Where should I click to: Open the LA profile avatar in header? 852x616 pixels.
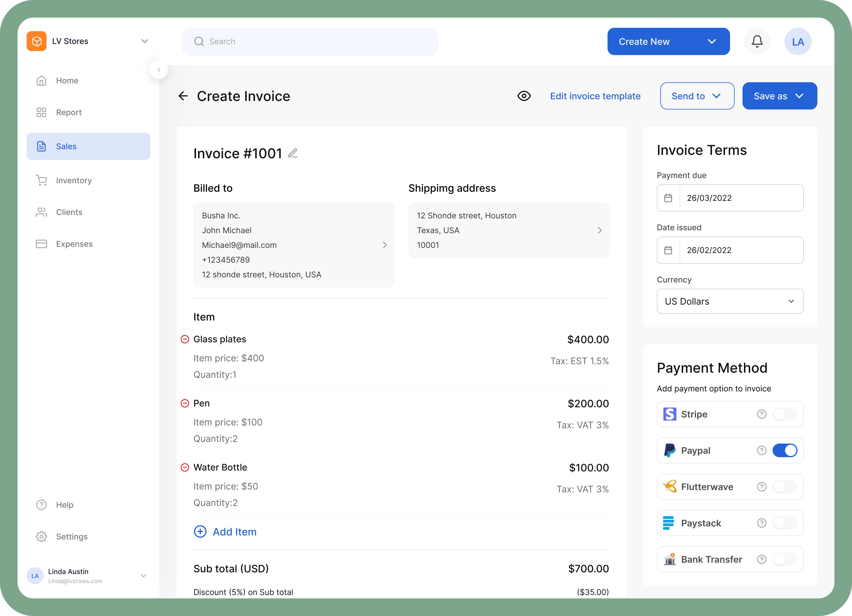tap(798, 41)
